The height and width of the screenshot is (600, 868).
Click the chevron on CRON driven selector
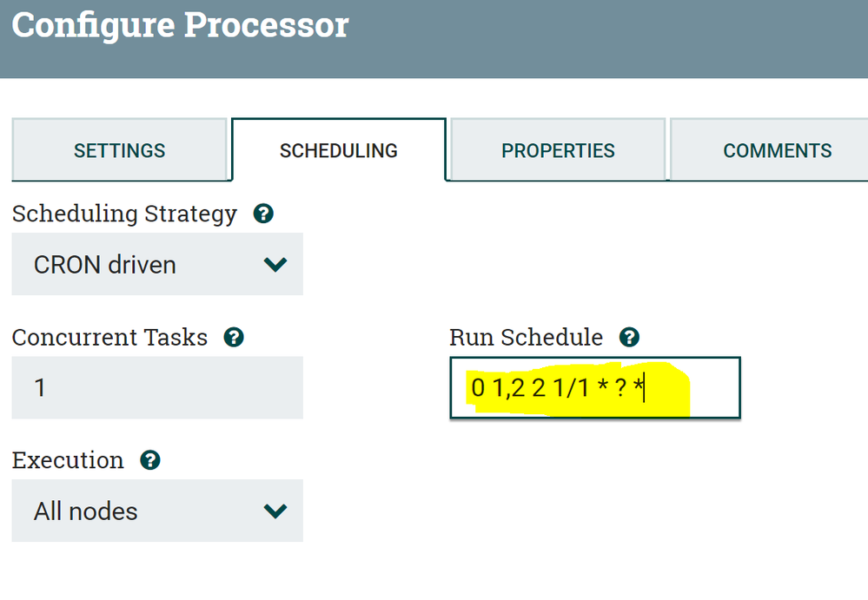click(x=275, y=265)
